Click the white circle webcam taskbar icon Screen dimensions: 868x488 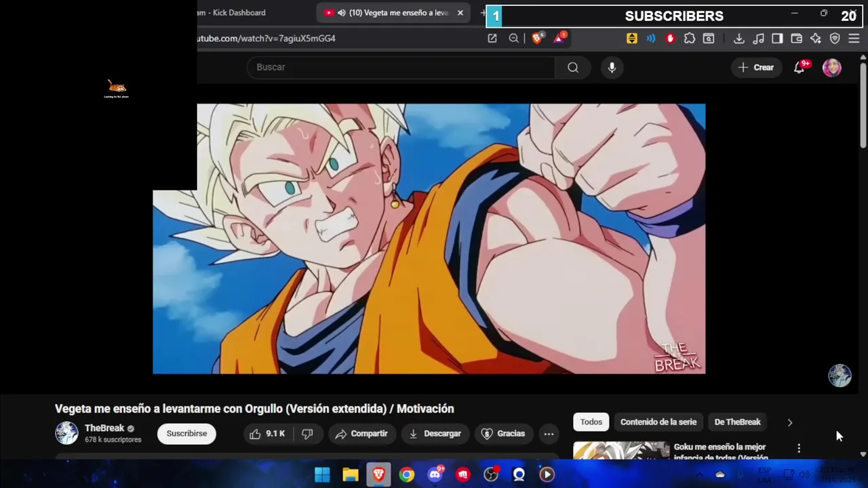pos(519,474)
